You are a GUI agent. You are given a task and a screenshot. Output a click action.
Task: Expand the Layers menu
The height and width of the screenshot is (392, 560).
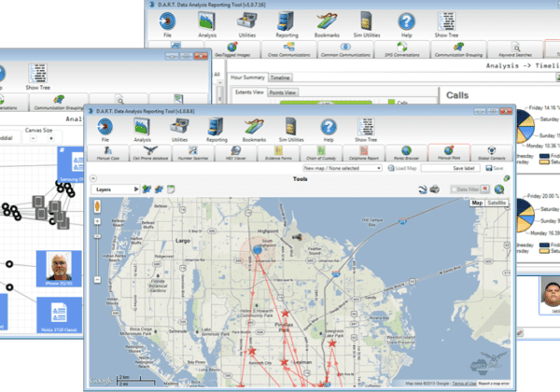tap(115, 189)
